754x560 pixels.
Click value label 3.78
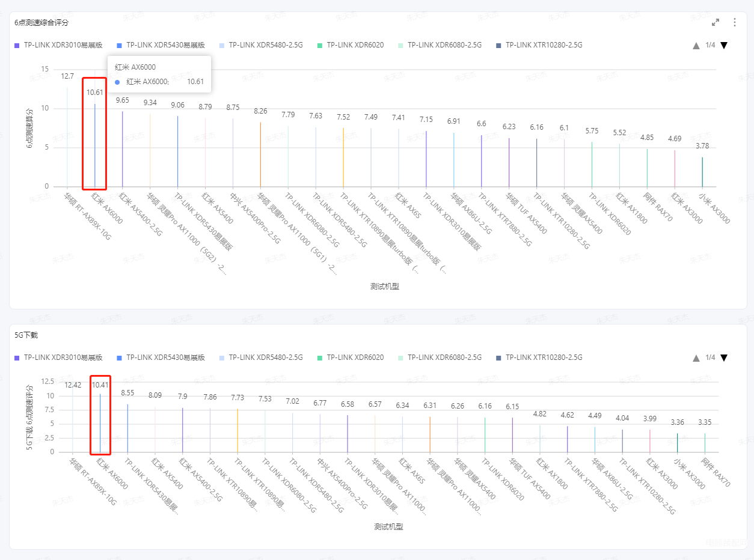click(x=702, y=146)
